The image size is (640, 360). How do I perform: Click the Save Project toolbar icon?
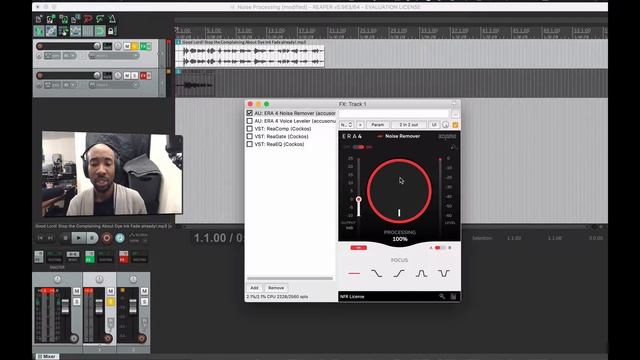pos(63,19)
